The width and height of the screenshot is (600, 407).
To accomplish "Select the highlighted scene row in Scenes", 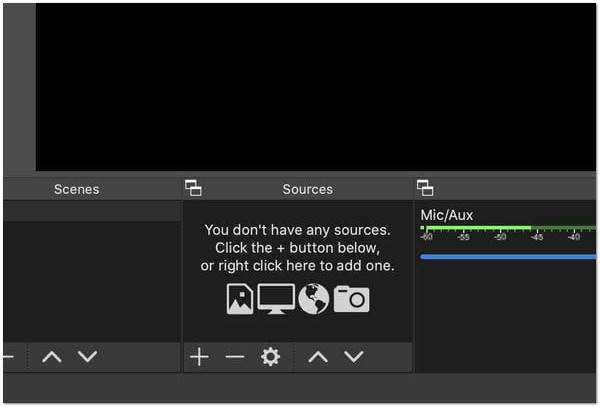I will click(x=92, y=212).
